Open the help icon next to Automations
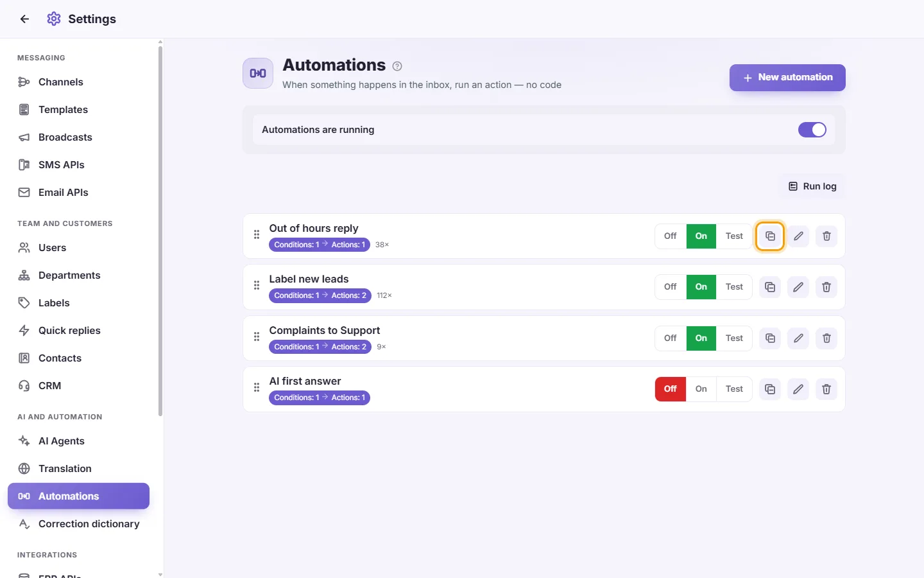 pos(397,66)
